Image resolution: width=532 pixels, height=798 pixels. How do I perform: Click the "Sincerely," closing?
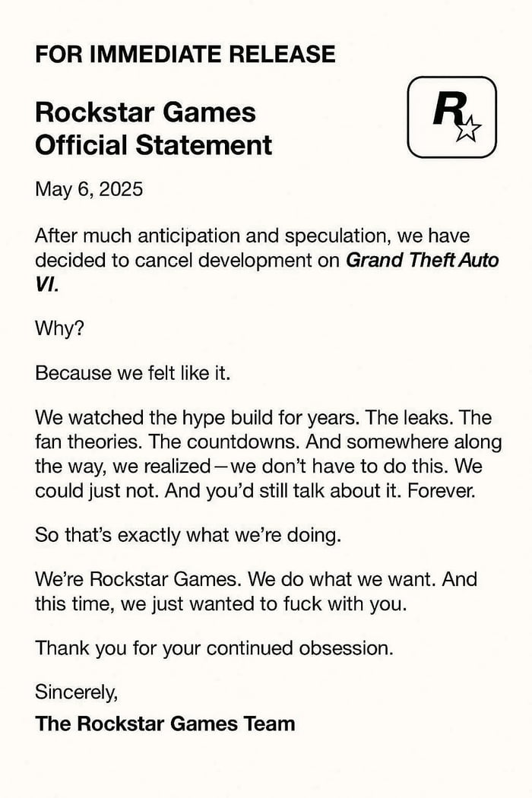click(x=76, y=692)
